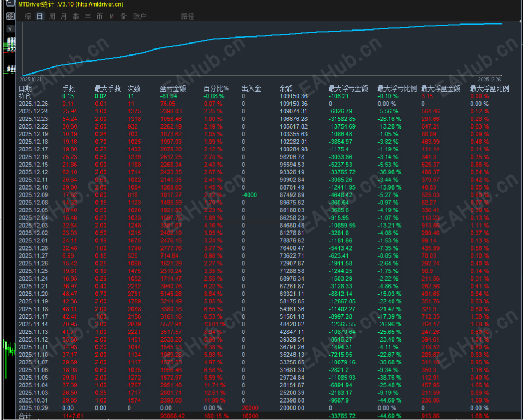Viewport: 523px width, 420px height.
Task: Select date row 2025.12.01
Action: point(33,240)
